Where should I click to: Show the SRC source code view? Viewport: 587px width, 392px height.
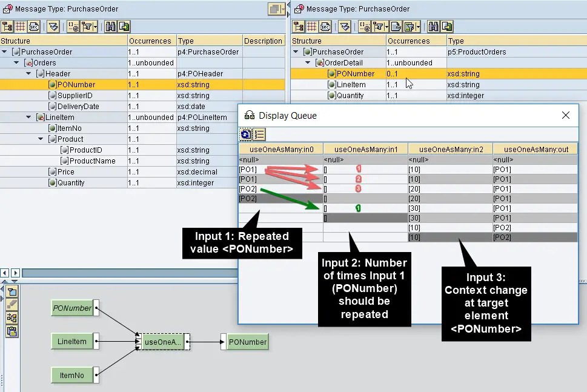pyautogui.click(x=33, y=27)
